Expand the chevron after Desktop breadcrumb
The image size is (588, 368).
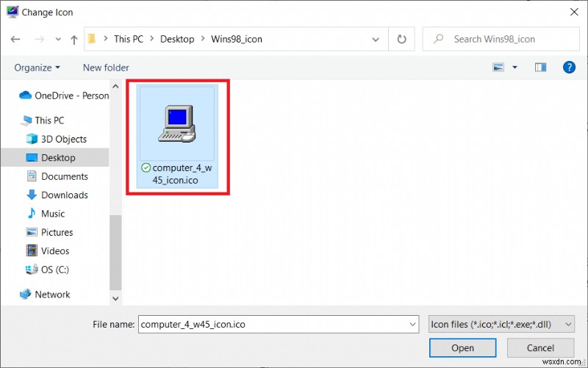(x=203, y=39)
